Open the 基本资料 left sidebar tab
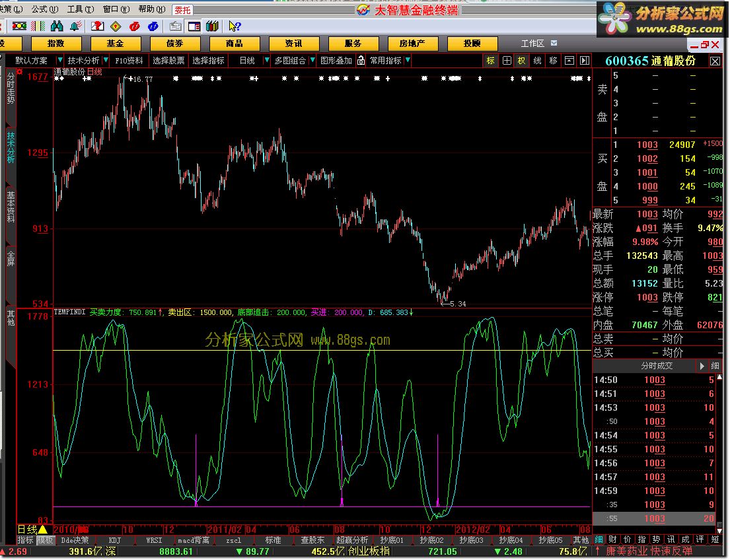 pos(11,207)
